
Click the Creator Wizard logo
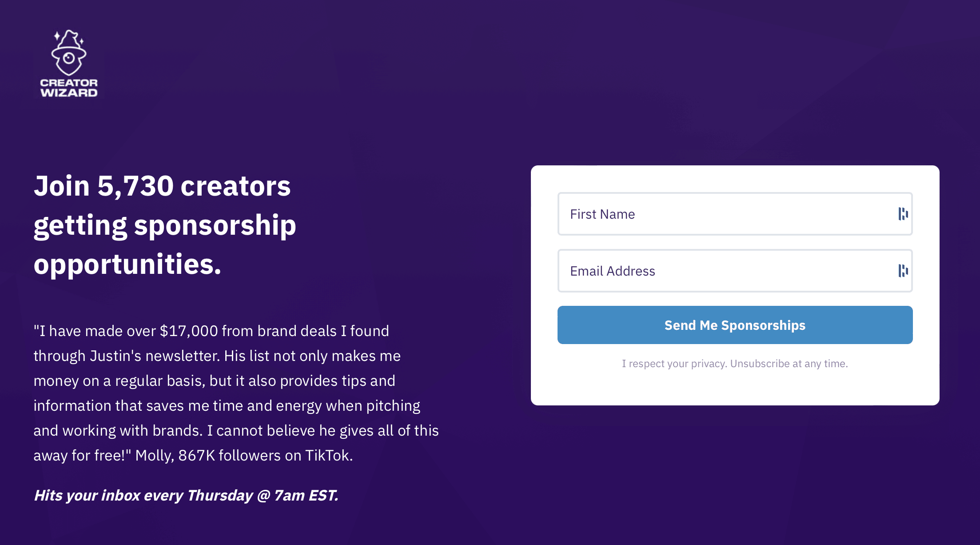(69, 64)
